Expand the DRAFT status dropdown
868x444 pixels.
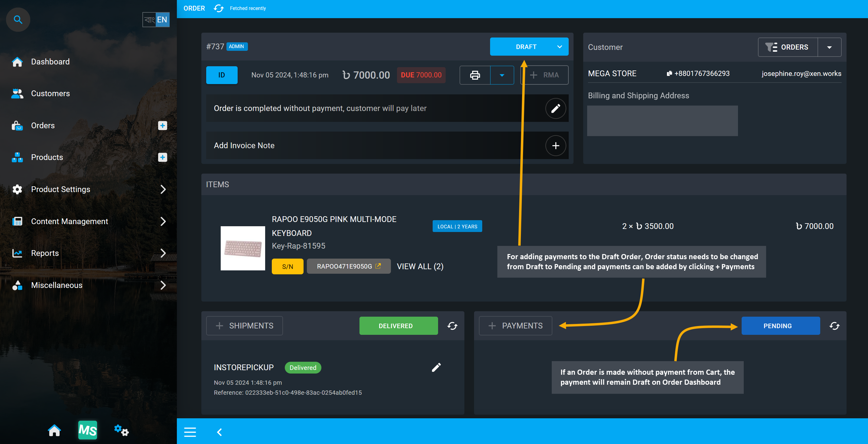tap(560, 47)
